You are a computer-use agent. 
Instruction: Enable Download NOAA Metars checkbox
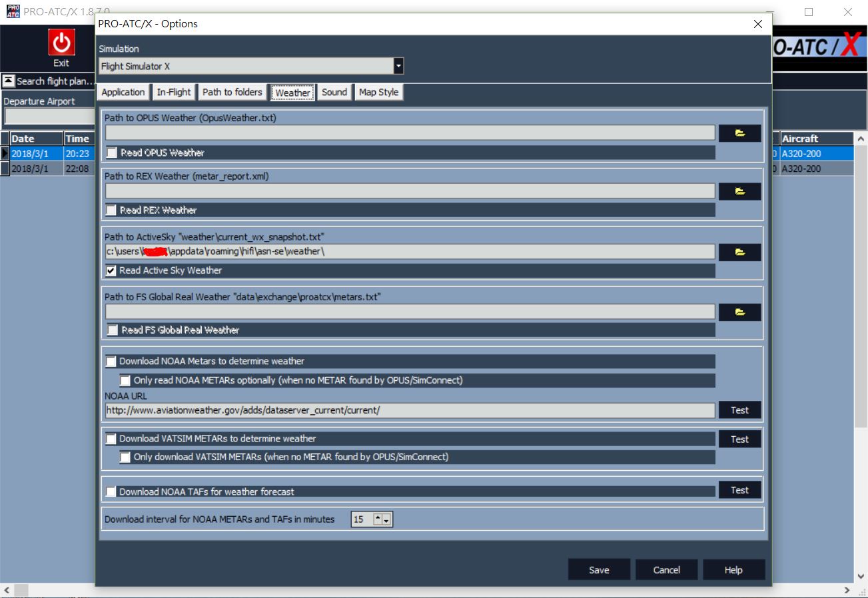112,362
